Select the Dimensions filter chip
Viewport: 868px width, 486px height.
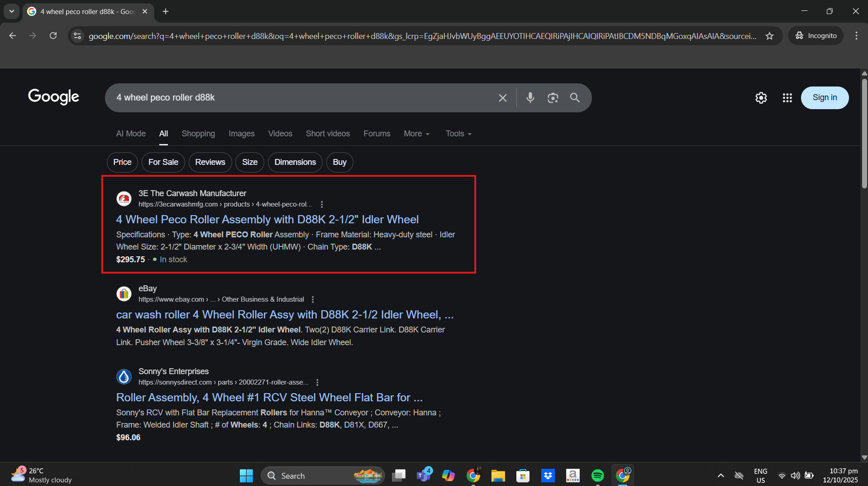(x=295, y=162)
